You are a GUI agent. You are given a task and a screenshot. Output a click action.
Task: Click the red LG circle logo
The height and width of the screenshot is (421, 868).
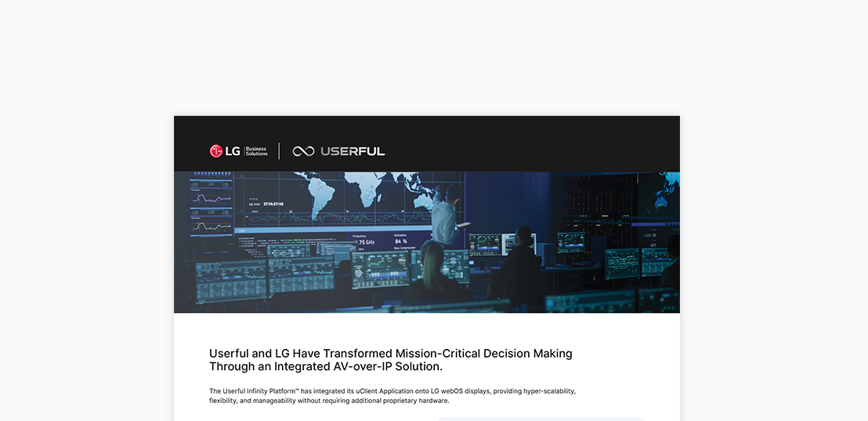(216, 151)
